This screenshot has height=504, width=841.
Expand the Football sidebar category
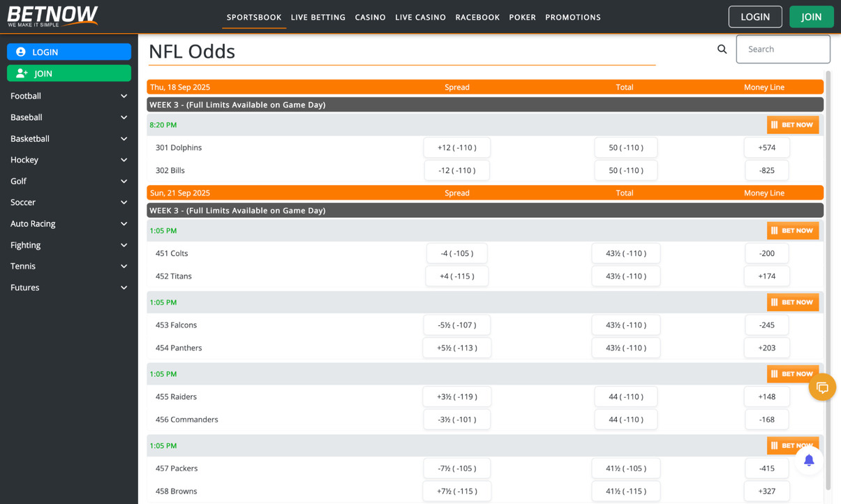coord(68,96)
